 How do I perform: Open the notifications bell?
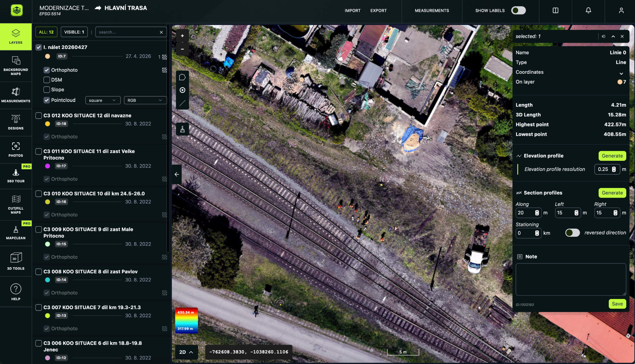588,10
